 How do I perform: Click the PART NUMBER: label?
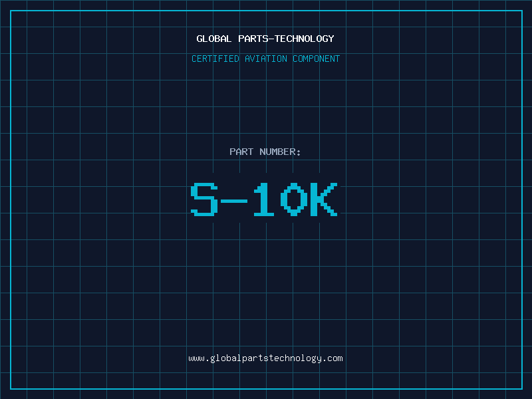[265, 152]
